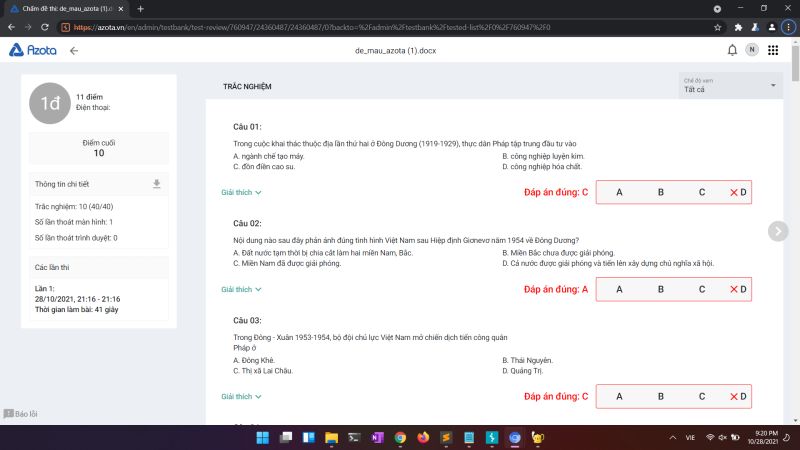This screenshot has height=450, width=800.
Task: Click the next arrow circle button
Action: pos(778,231)
